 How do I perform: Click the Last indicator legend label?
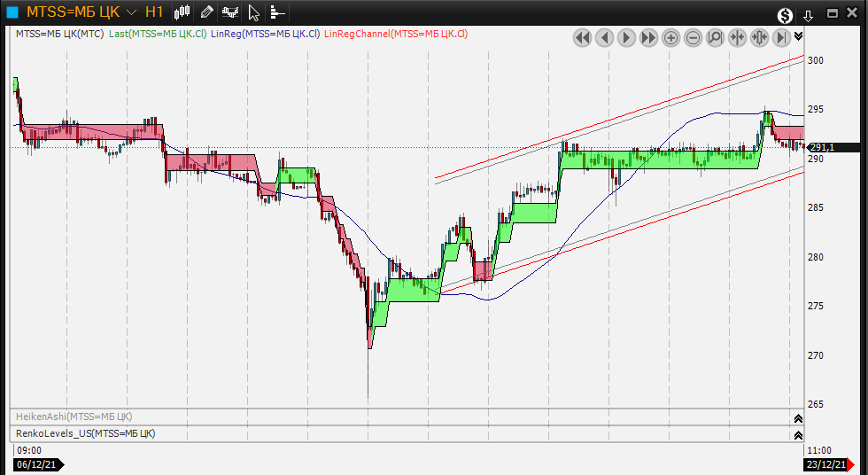pyautogui.click(x=158, y=34)
